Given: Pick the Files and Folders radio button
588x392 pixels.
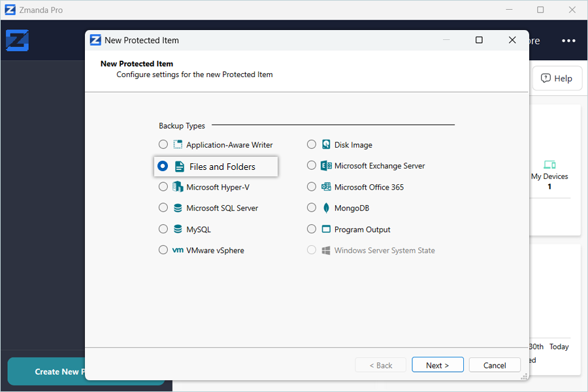Looking at the screenshot, I should [163, 167].
